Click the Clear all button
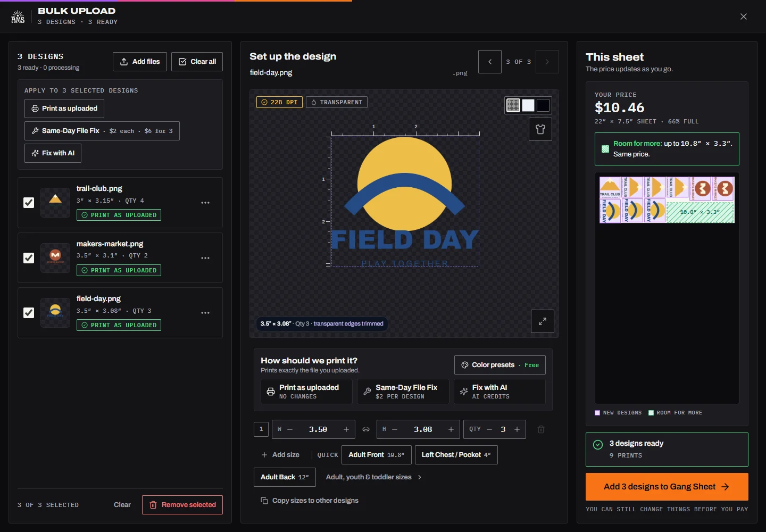 (197, 62)
